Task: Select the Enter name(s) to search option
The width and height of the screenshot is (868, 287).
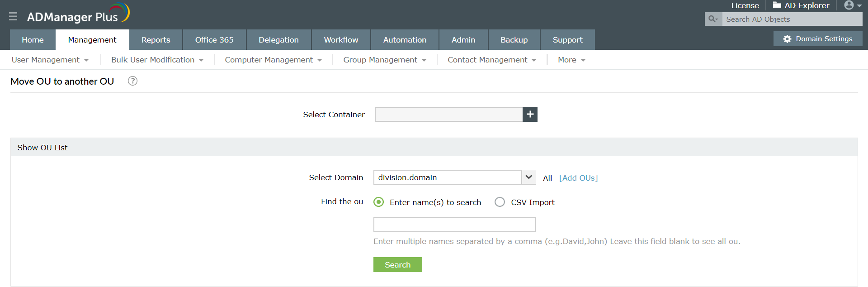Action: pyautogui.click(x=379, y=202)
